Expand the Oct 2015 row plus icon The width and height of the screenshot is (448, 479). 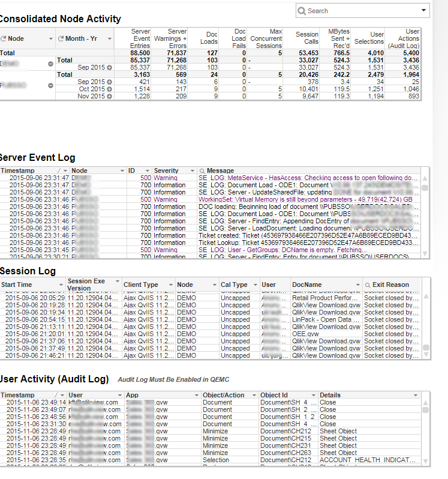(109, 89)
